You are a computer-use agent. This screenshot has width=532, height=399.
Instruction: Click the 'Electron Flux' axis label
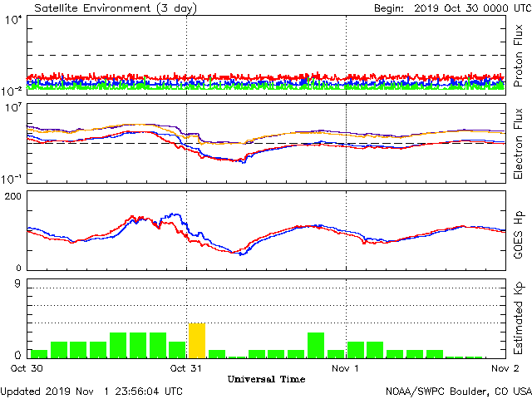click(518, 144)
